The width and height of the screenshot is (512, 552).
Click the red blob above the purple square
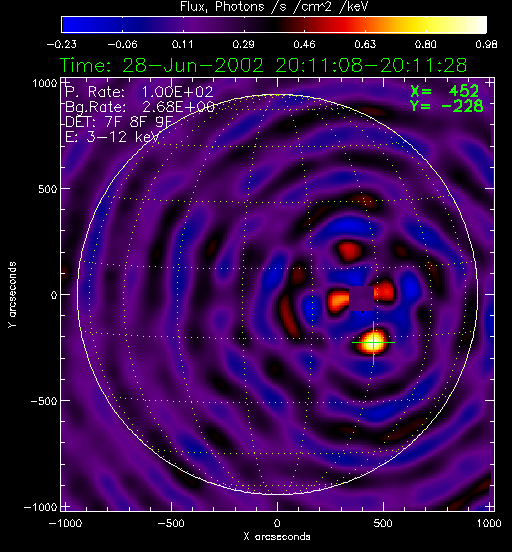coord(350,251)
